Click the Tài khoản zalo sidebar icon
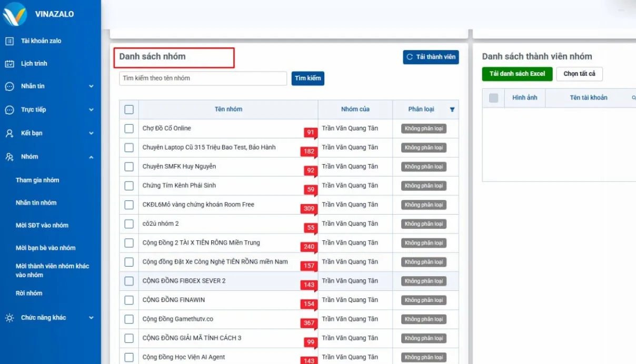 9,41
